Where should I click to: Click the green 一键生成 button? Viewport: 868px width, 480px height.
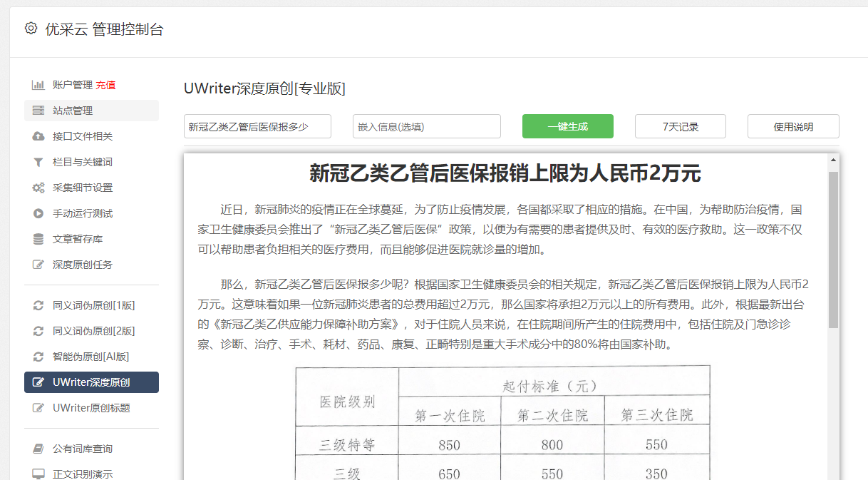(x=568, y=126)
